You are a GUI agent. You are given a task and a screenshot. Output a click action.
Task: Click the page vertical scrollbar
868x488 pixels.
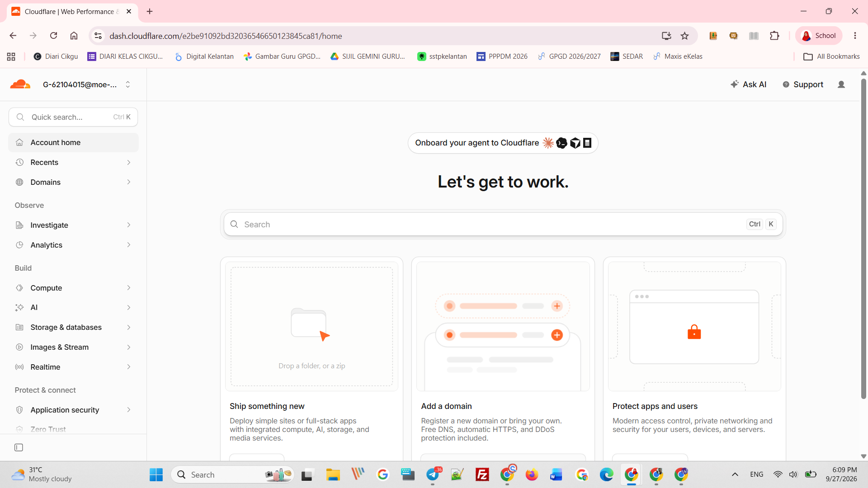(863, 239)
